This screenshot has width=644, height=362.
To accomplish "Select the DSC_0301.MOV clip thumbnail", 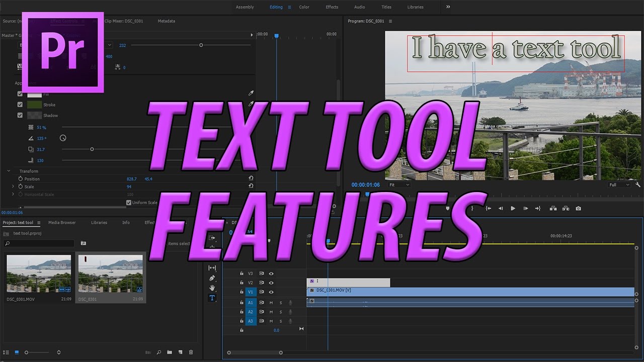I will point(38,274).
